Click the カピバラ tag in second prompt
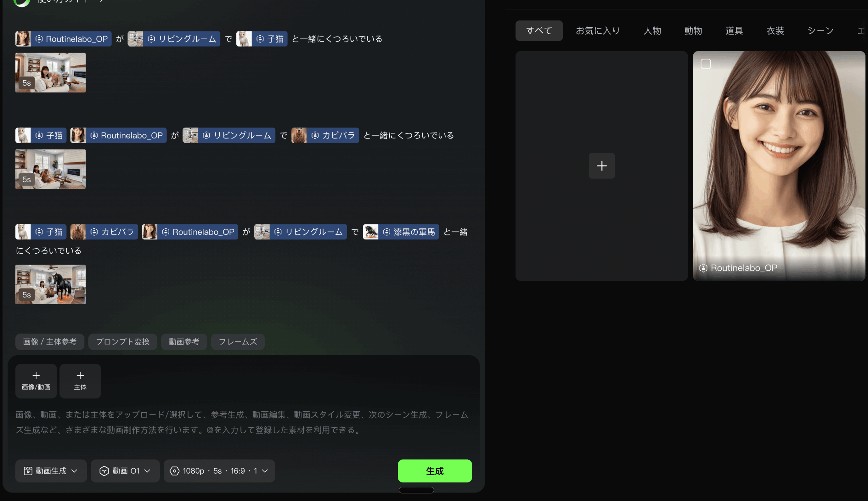Screen dimensions: 868x501 325,135
